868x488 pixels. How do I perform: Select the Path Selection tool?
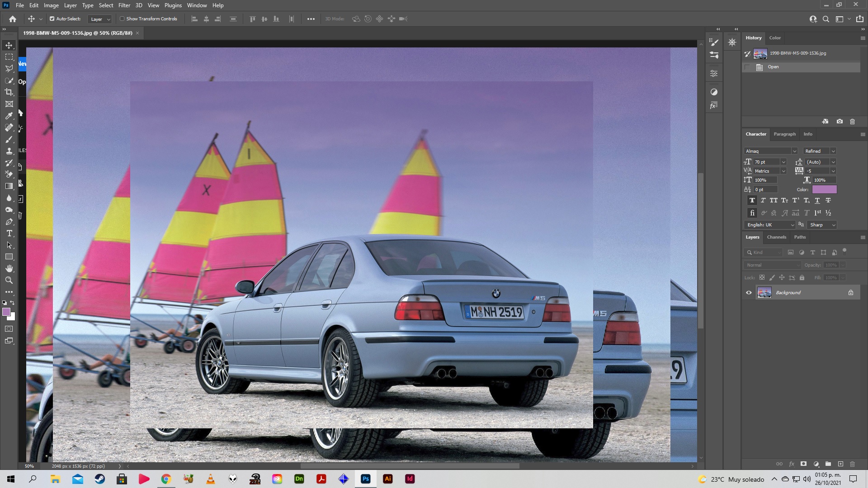tap(9, 245)
